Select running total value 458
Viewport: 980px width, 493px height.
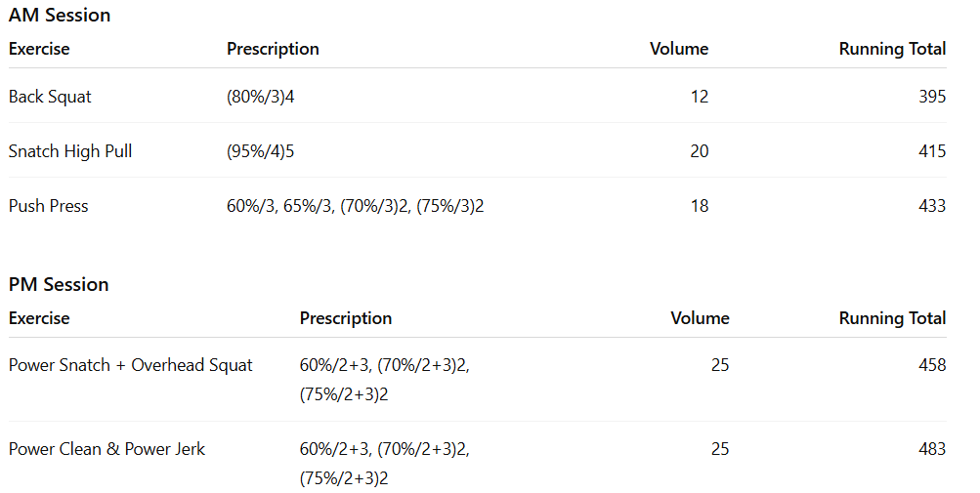pos(932,365)
